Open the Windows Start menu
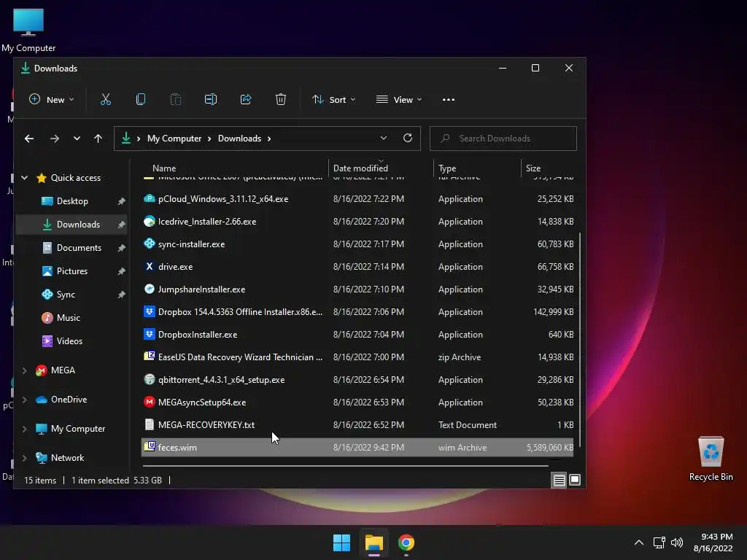The height and width of the screenshot is (560, 747). pos(341,542)
